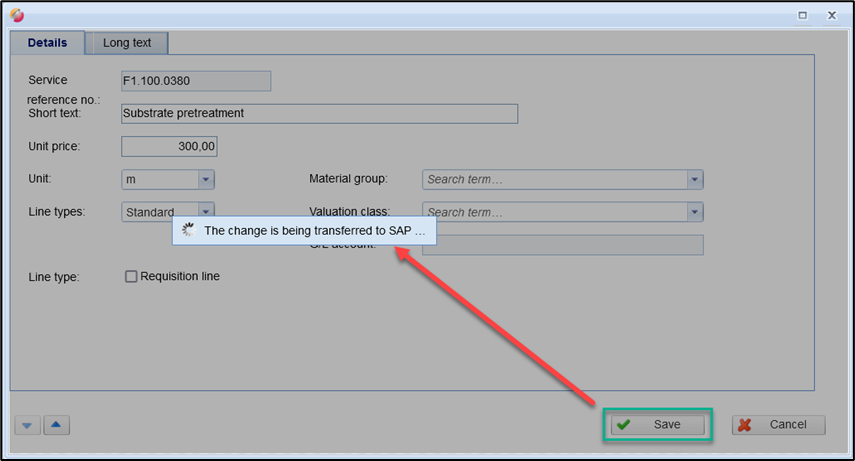Enable the Requisition line checkbox
The image size is (855, 461).
click(x=131, y=277)
